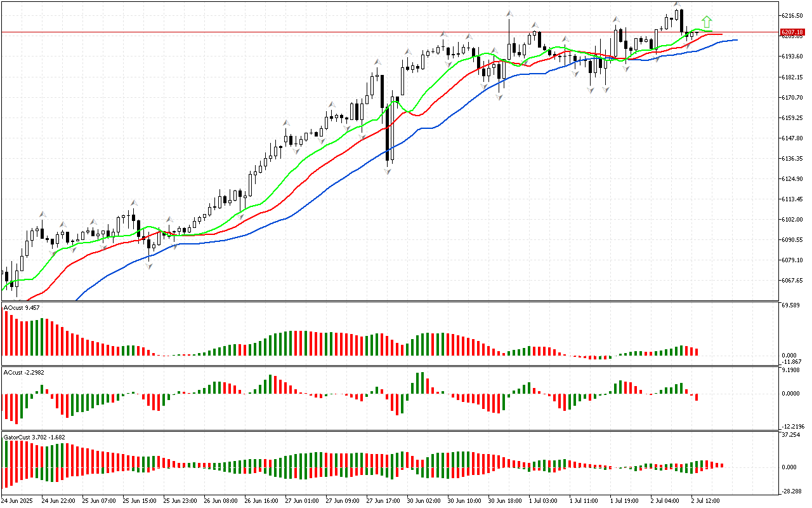
Task: Click the green up arrow signal
Action: pos(707,22)
